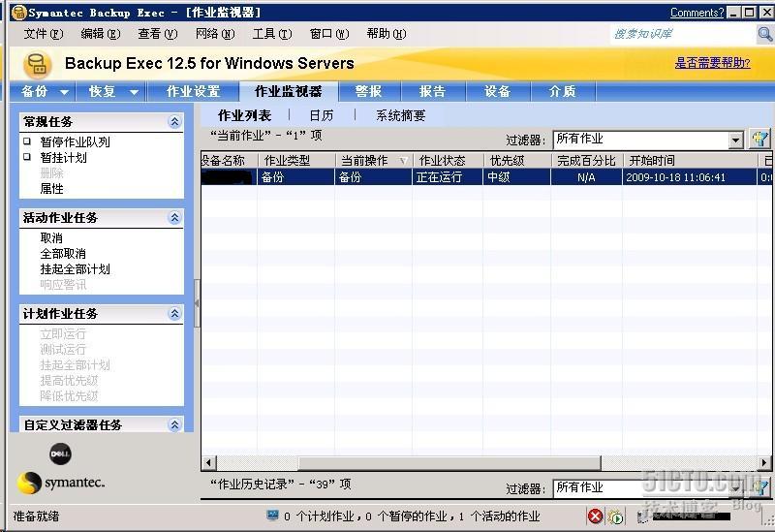Click the 是否需要帮助? link
The image size is (775, 532).
click(712, 63)
